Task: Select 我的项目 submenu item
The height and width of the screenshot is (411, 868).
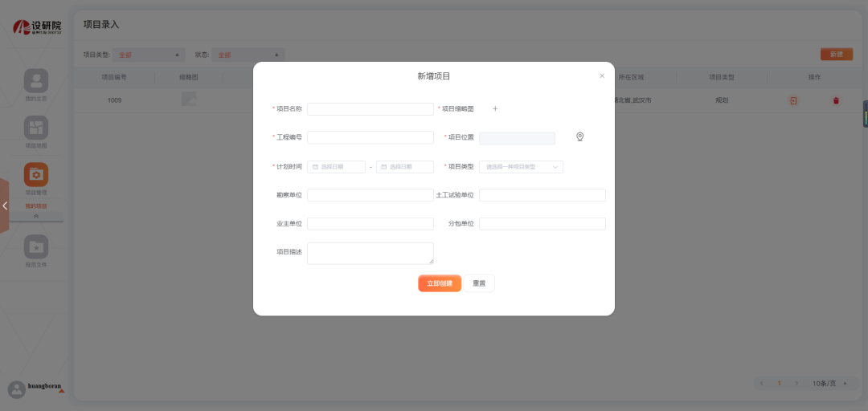Action: pos(36,206)
